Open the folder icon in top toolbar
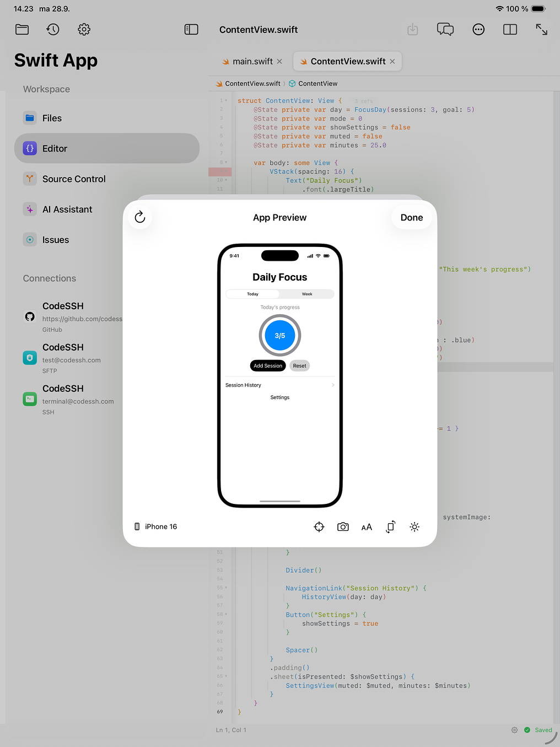 pyautogui.click(x=22, y=30)
